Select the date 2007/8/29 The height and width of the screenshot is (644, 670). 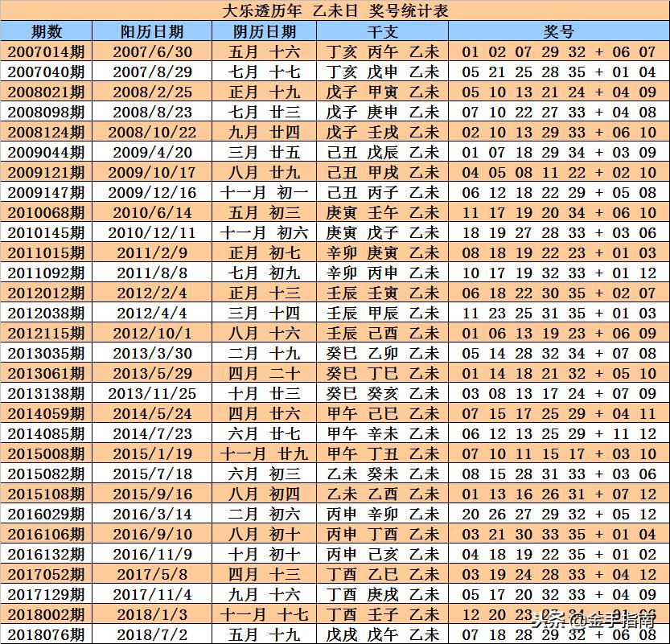pyautogui.click(x=152, y=72)
